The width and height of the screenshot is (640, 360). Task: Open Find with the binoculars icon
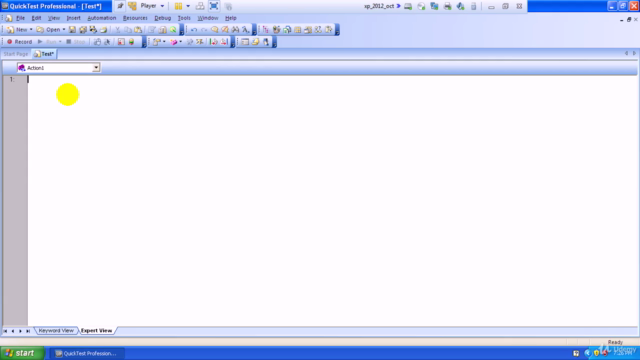[235, 29]
